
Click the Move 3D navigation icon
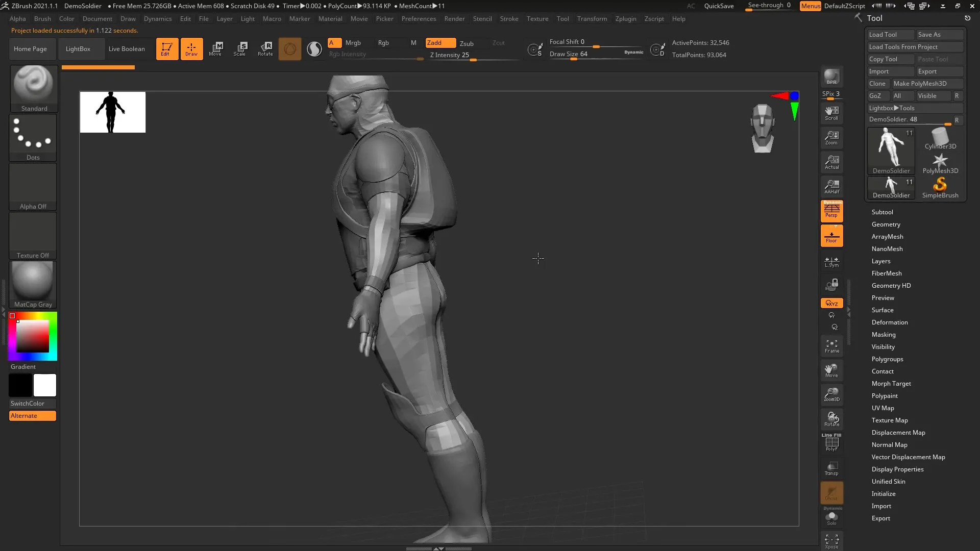[831, 370]
